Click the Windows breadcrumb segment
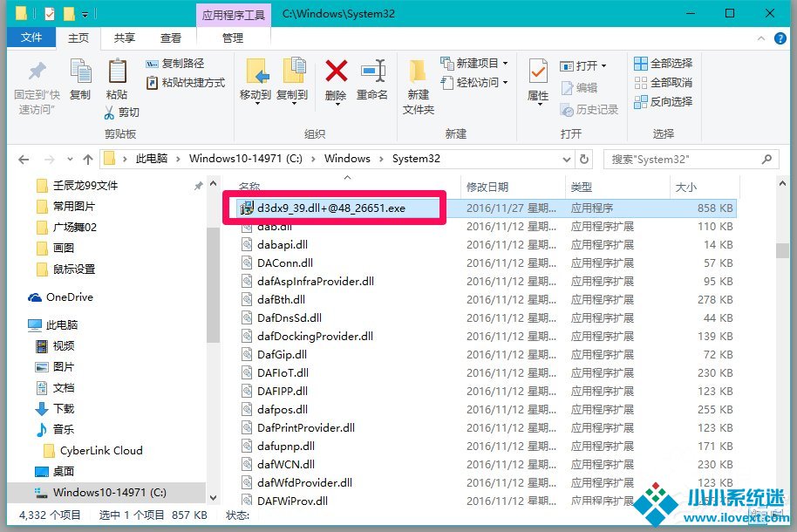Viewport: 797px width, 532px height. (347, 159)
